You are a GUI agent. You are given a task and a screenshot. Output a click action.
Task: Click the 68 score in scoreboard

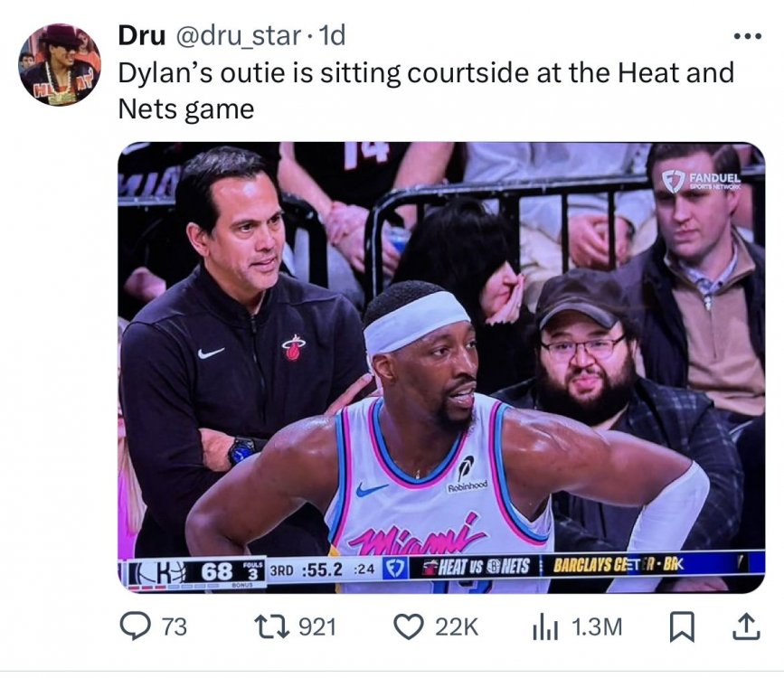click(x=216, y=571)
